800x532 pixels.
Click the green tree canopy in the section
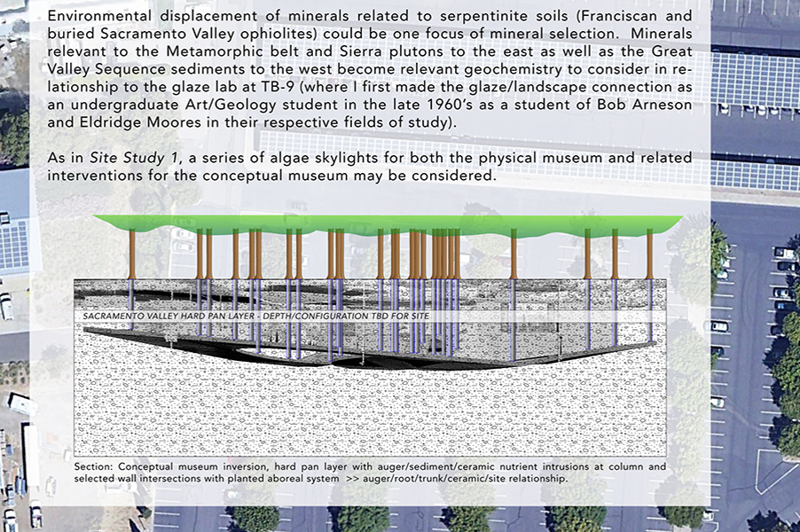[388, 226]
